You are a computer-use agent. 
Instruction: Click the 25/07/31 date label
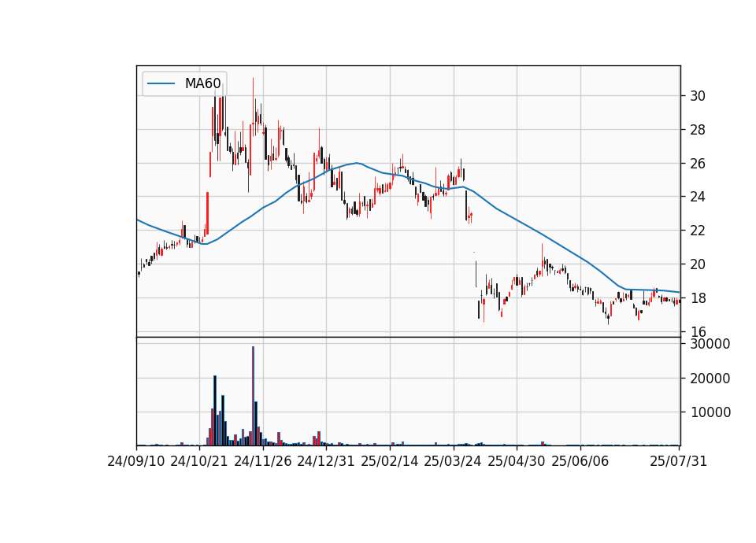click(678, 461)
